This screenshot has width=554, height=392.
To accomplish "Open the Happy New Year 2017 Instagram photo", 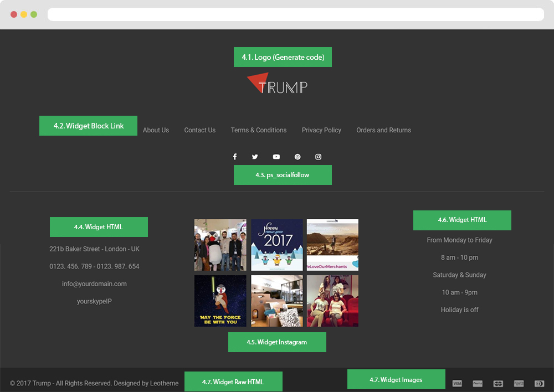I will click(277, 245).
